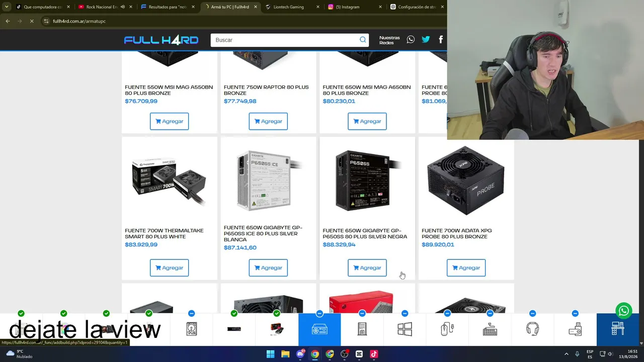Click the price $88.329,94
The height and width of the screenshot is (362, 644).
[x=339, y=244]
